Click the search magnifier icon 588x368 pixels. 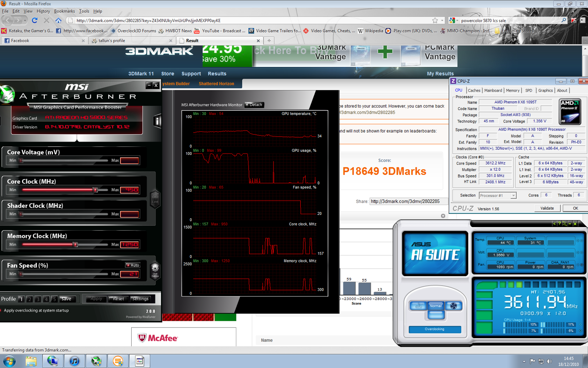[x=564, y=21]
